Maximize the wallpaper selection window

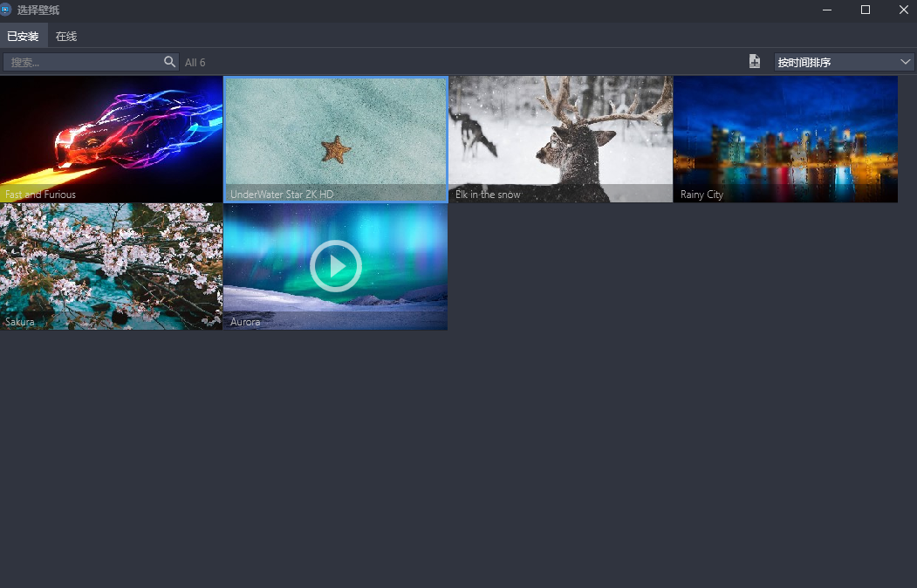(866, 10)
